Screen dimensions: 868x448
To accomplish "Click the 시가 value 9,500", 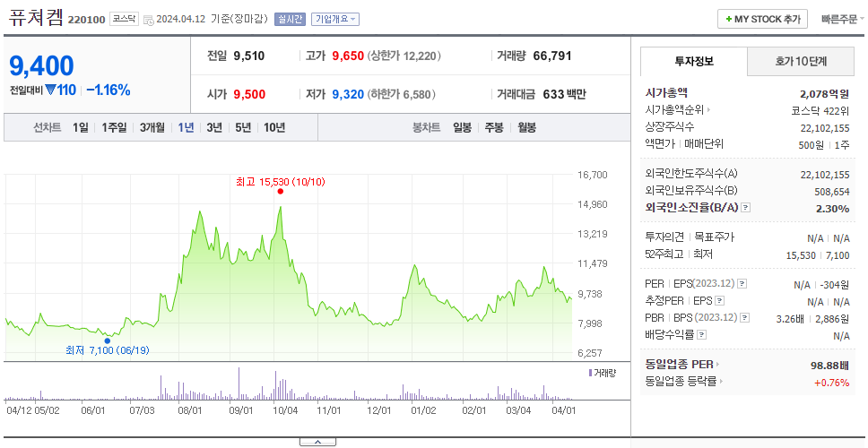I will (249, 95).
